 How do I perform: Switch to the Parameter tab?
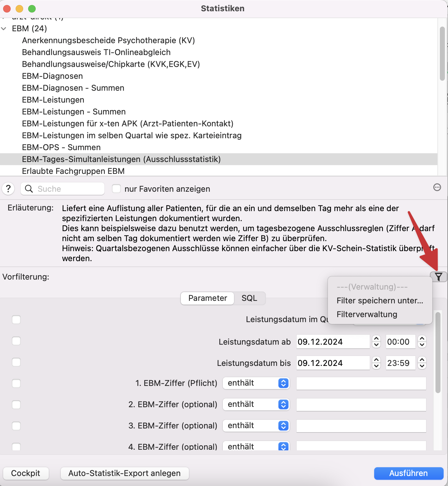[x=208, y=298]
